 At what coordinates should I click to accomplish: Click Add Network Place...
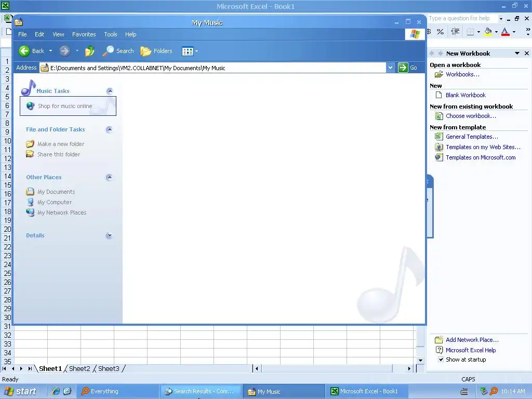[x=472, y=340]
